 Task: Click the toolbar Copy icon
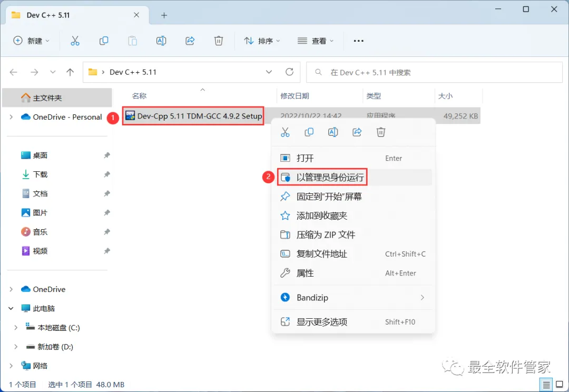tap(104, 41)
